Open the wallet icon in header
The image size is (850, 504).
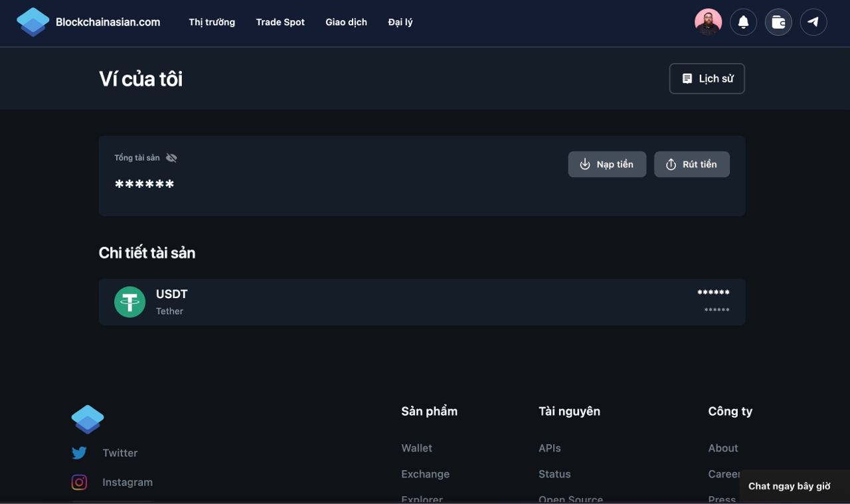pos(778,22)
